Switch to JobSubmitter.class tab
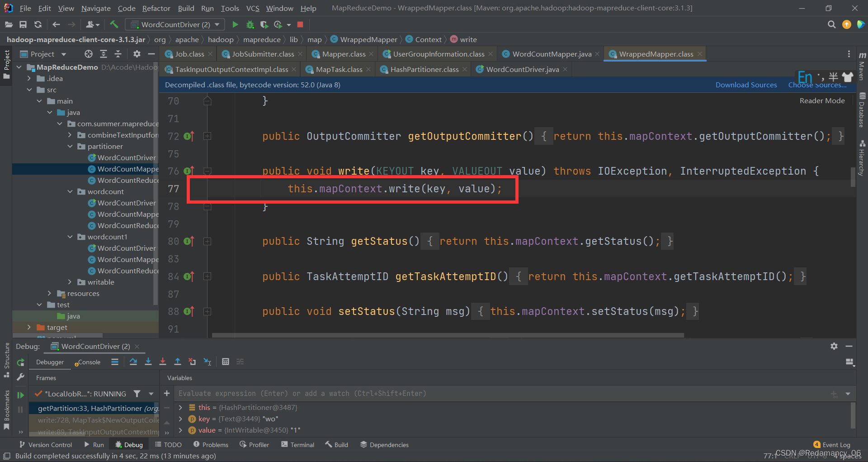The width and height of the screenshot is (868, 462). pos(263,54)
